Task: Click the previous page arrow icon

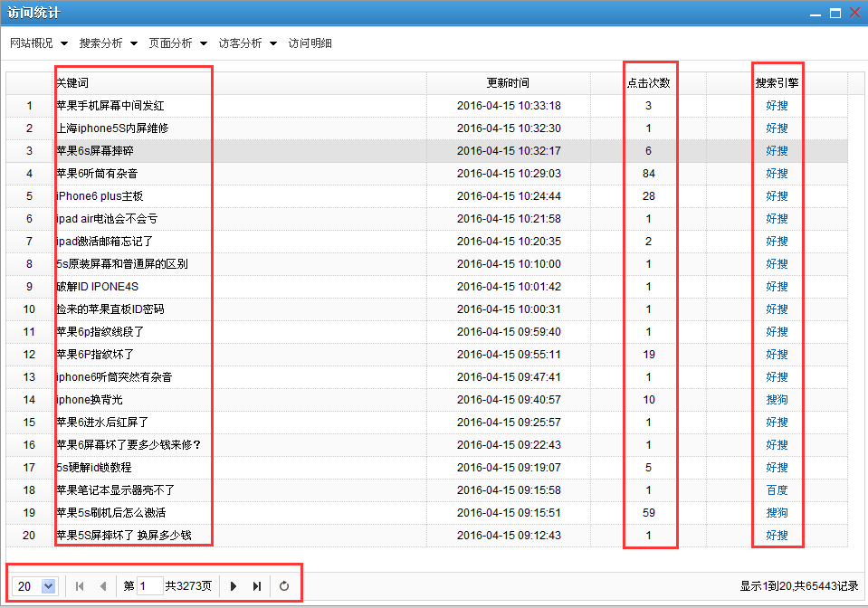Action: coord(102,585)
